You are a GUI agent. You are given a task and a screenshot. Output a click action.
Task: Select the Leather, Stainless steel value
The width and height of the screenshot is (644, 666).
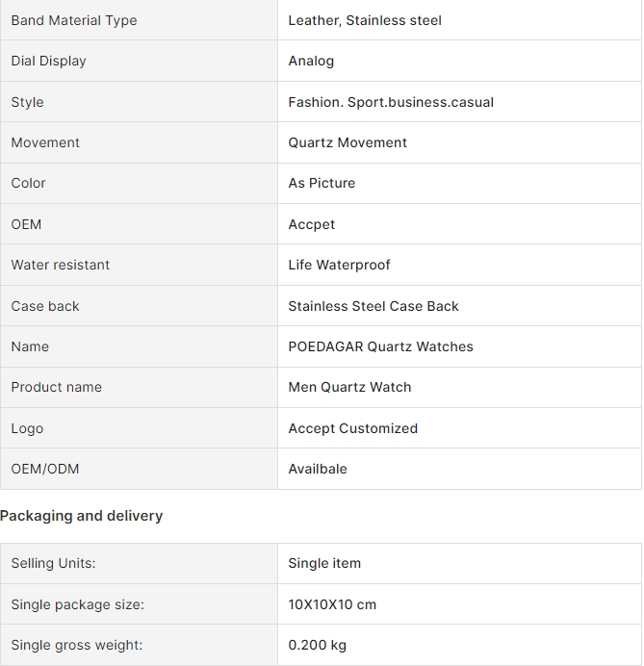365,20
